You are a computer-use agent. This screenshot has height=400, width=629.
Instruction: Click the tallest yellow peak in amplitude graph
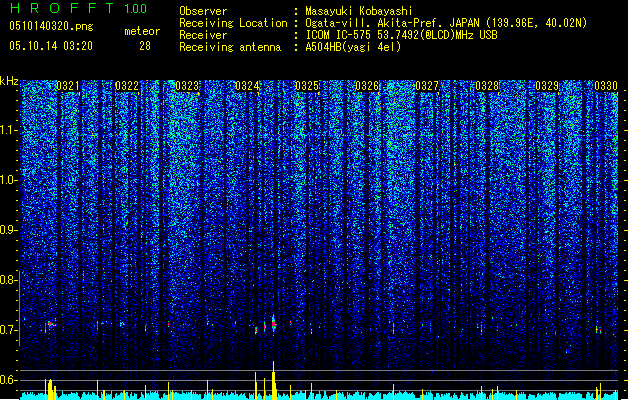274,380
